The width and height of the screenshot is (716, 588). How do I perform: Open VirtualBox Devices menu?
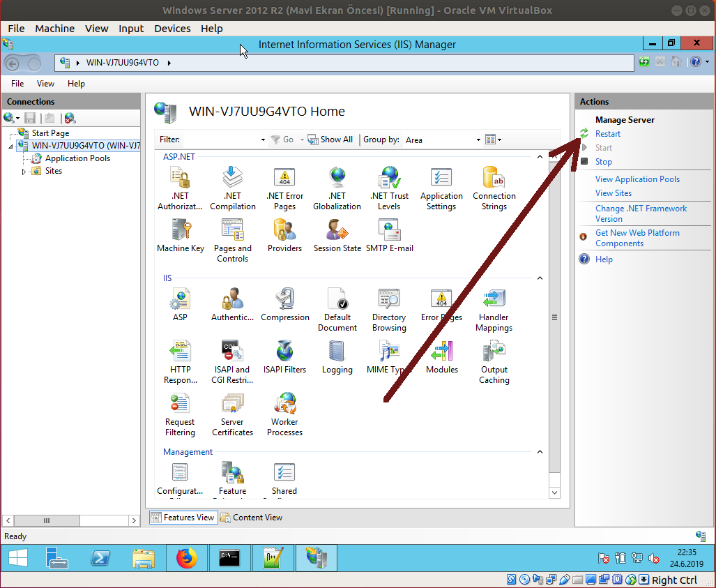(172, 29)
